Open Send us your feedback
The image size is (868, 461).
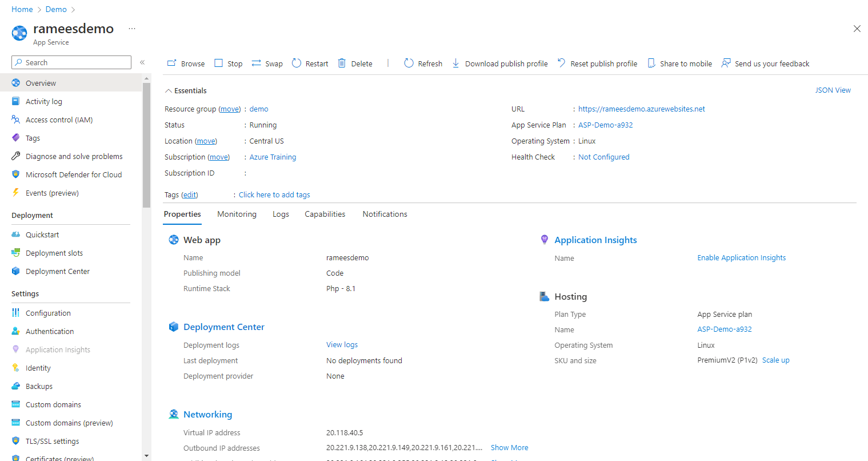click(765, 63)
